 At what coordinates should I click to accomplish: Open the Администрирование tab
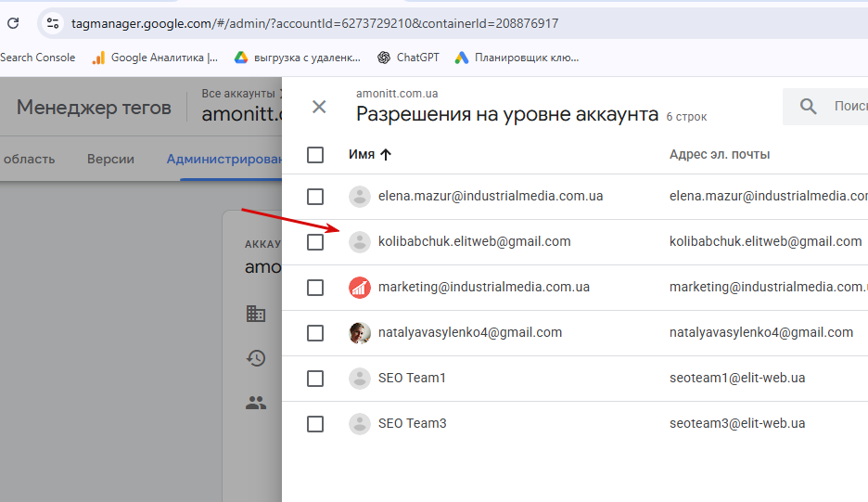pos(224,159)
